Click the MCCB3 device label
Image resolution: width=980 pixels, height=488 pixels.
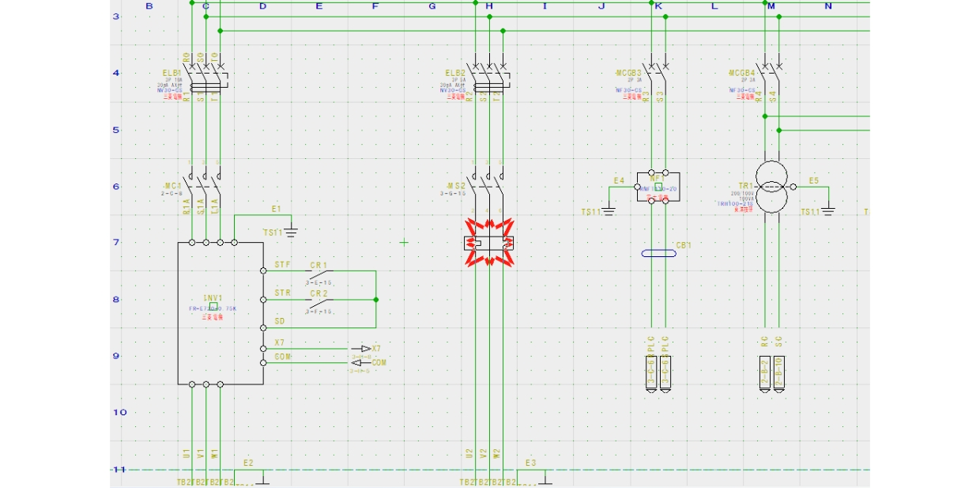coord(629,74)
